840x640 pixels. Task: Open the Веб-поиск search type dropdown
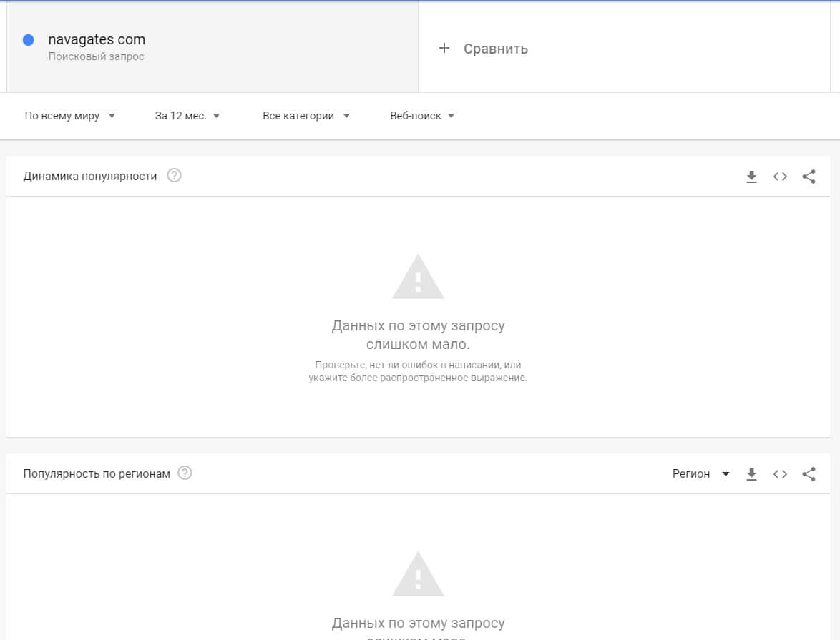tap(423, 116)
